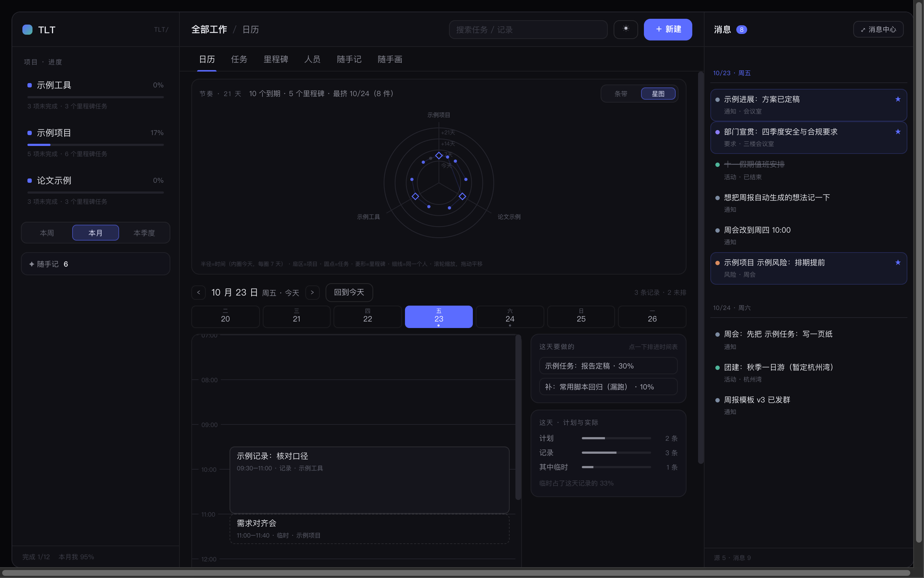Switch chart view to 星图
Viewport: 924px width, 578px height.
coord(658,94)
